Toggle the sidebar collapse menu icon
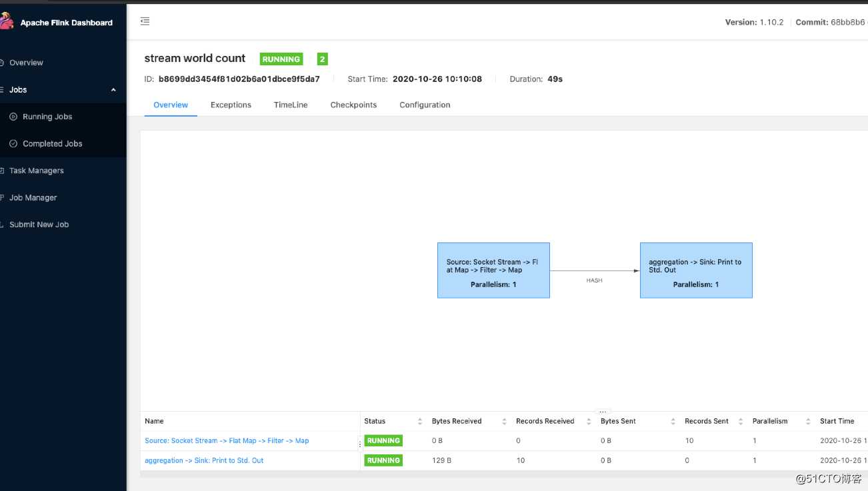The width and height of the screenshot is (868, 491). tap(145, 21)
